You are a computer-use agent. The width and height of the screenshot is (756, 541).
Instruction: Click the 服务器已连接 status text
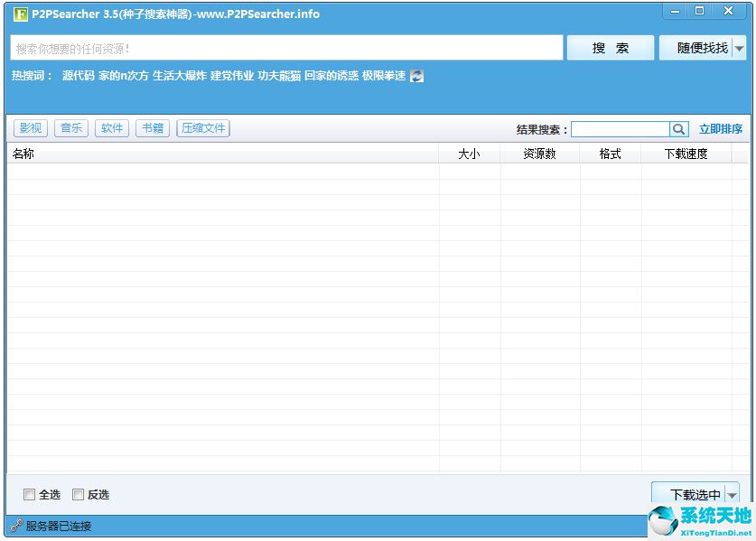point(59,526)
